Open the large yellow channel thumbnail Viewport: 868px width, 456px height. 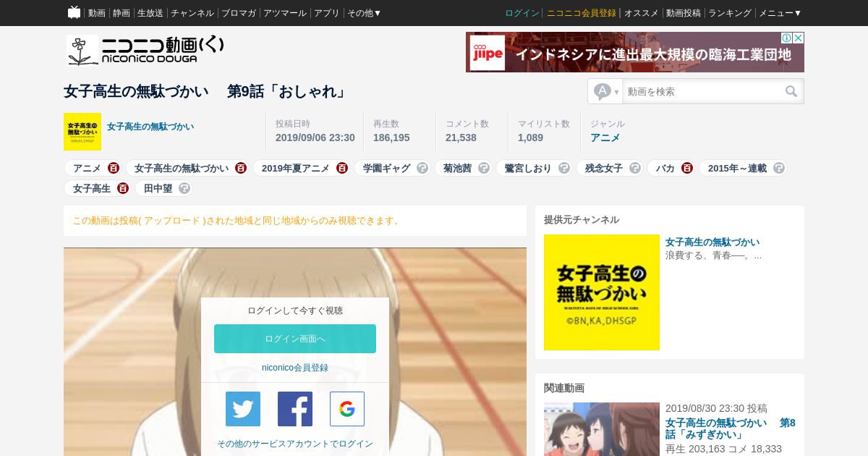tap(602, 292)
